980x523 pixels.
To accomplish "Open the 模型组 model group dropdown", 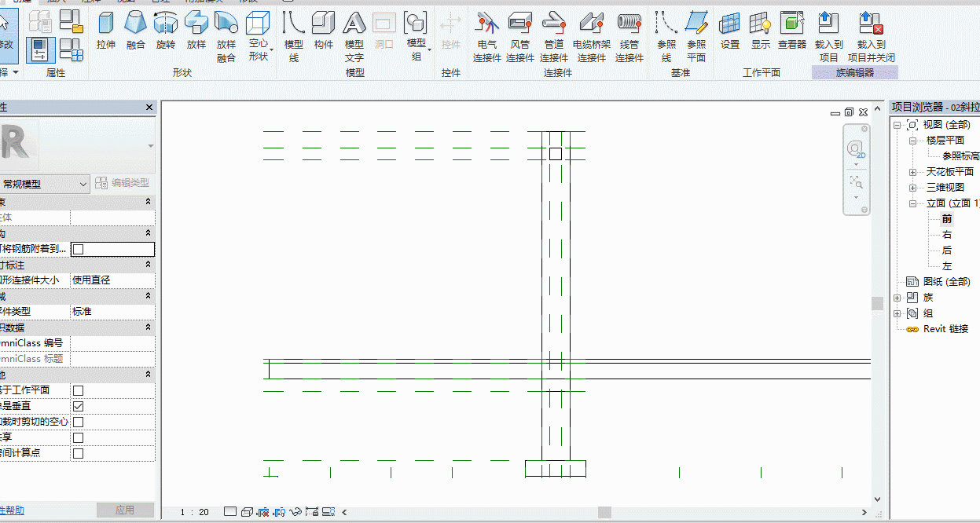I will [416, 37].
